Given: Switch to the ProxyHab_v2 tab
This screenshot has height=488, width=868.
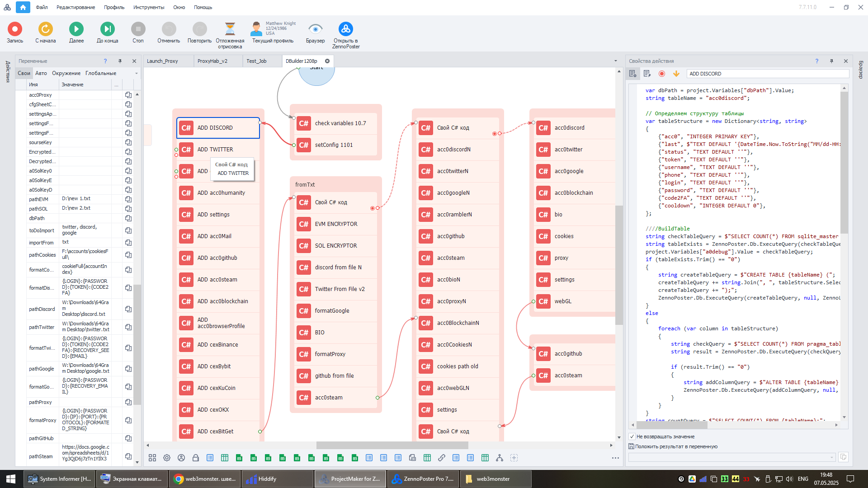Looking at the screenshot, I should pos(212,61).
